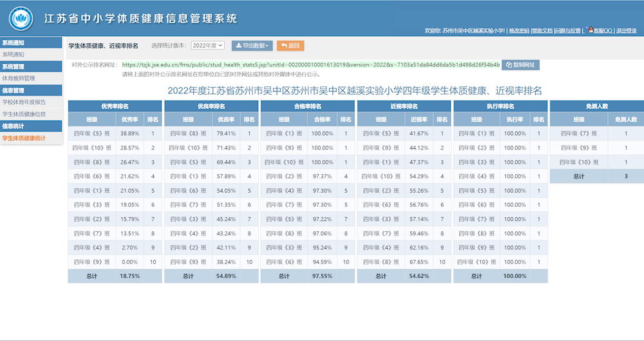
Task: Open 学校体育年度报告 in the sidebar
Action: click(x=31, y=102)
